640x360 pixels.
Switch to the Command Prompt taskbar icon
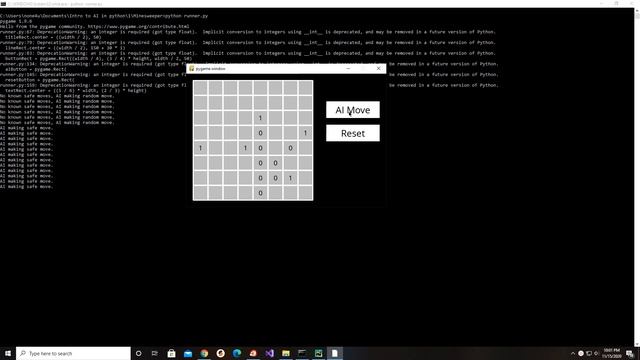point(302,353)
